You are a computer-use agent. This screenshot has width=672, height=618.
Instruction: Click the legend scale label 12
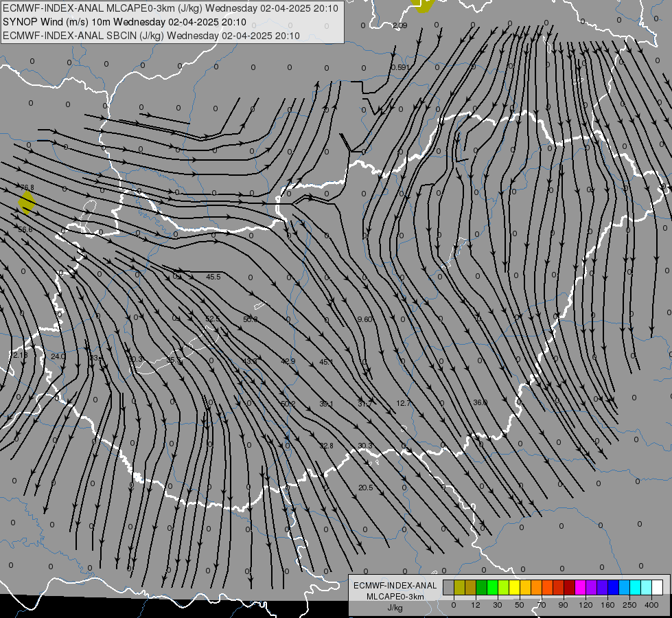tap(475, 605)
